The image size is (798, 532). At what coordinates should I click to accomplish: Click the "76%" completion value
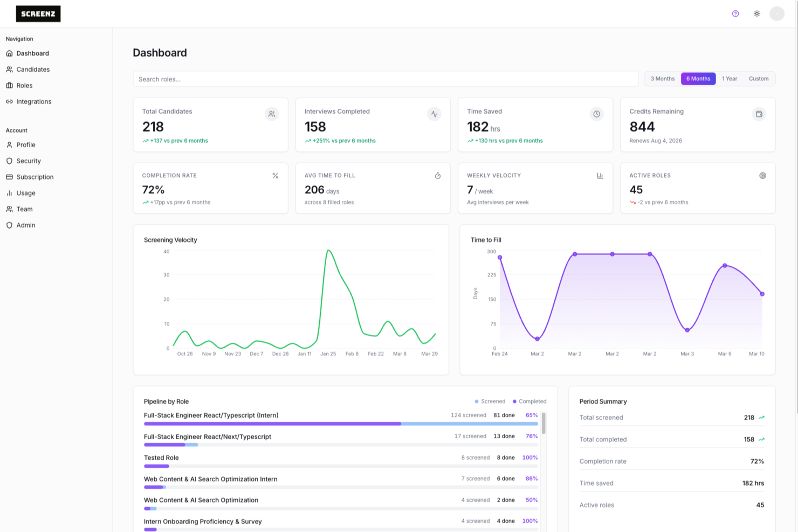click(x=532, y=437)
